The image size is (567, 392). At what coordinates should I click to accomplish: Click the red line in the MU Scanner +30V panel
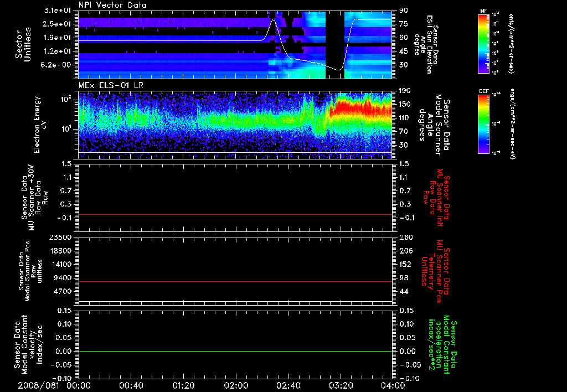[x=235, y=214]
